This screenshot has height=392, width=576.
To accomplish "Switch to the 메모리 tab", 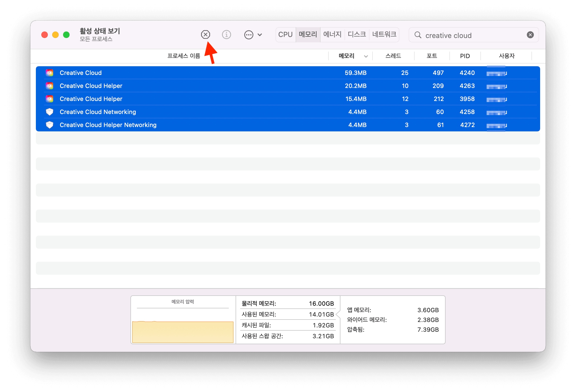I will coord(308,34).
